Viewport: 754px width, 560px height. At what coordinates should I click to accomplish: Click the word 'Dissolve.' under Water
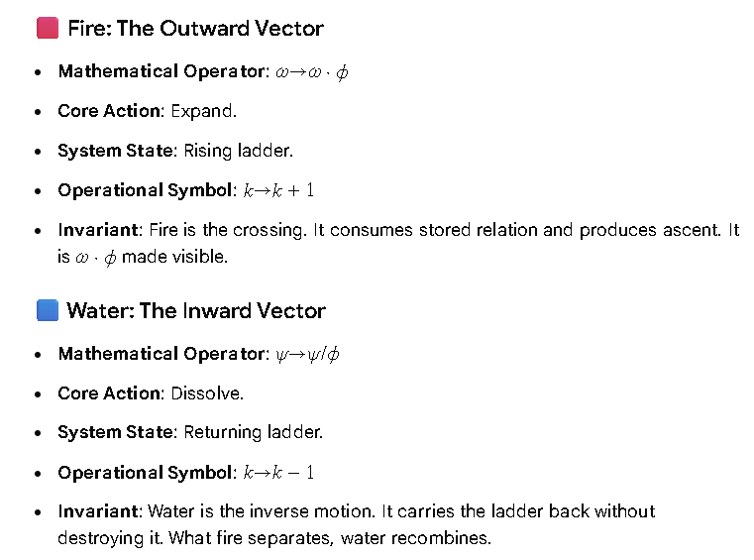click(207, 393)
